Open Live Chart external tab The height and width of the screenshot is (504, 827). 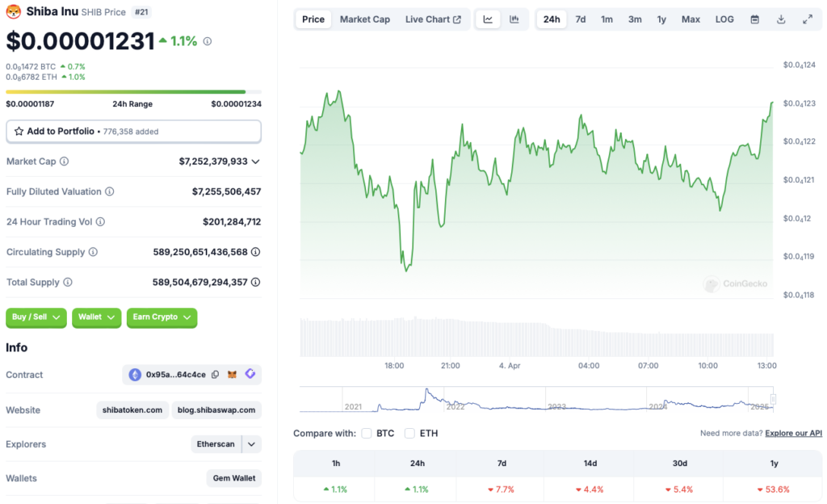coord(433,19)
